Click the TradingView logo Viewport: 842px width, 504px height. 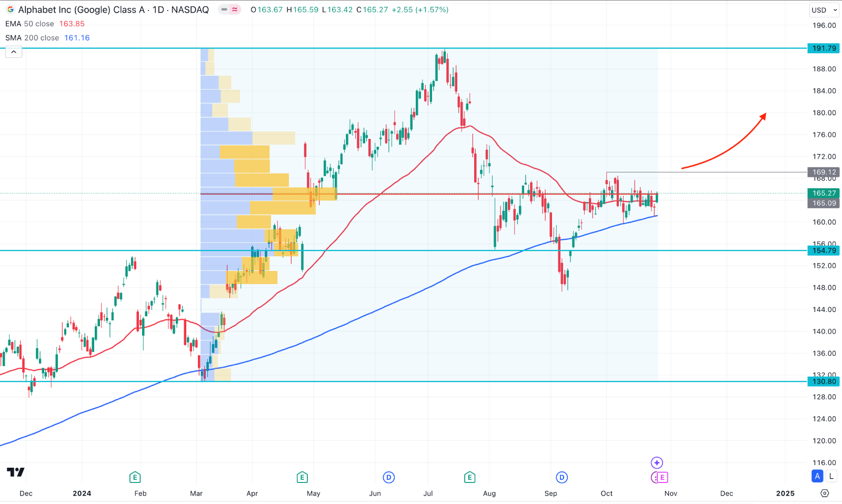coord(16,472)
